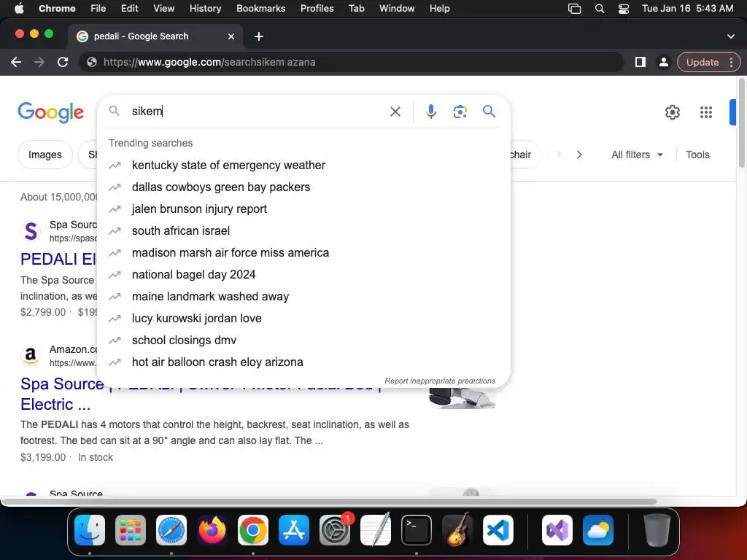Image resolution: width=747 pixels, height=560 pixels.
Task: Select hot air balloon crash eloy suggestion
Action: (x=304, y=362)
